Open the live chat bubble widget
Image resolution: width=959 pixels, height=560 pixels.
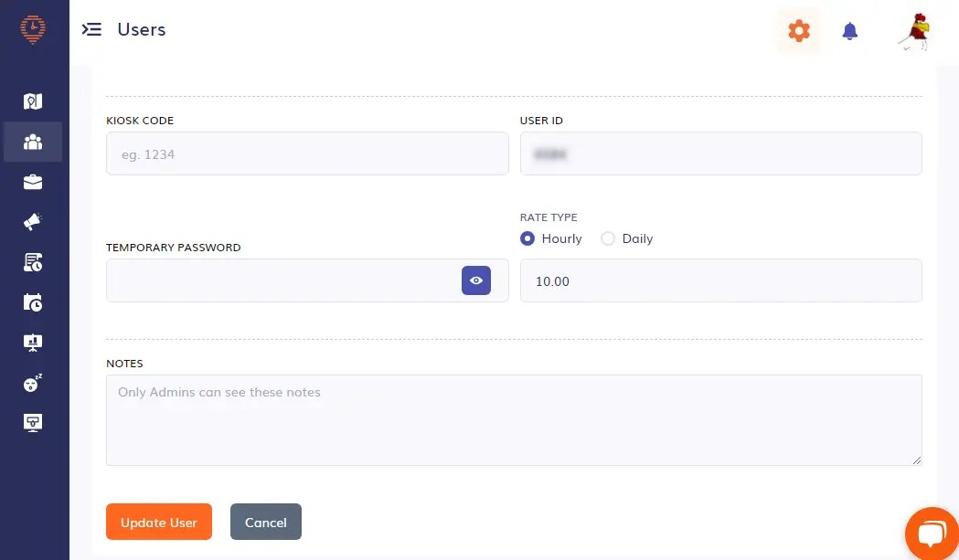[932, 534]
